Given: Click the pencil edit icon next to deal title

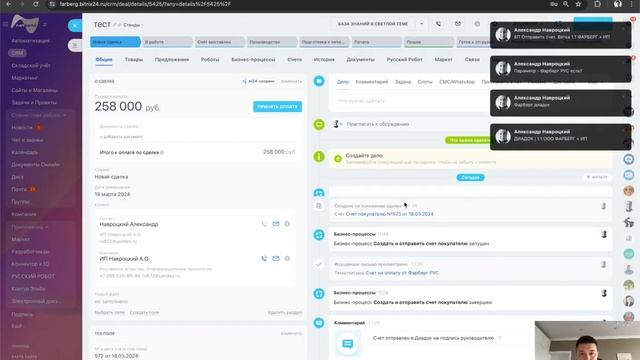Looking at the screenshot, I should (x=115, y=25).
